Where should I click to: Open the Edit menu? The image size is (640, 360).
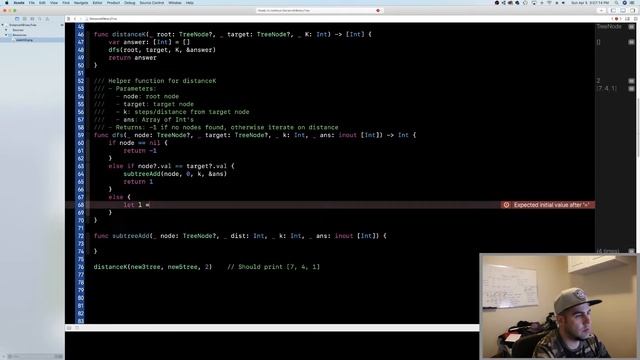tap(42, 3)
